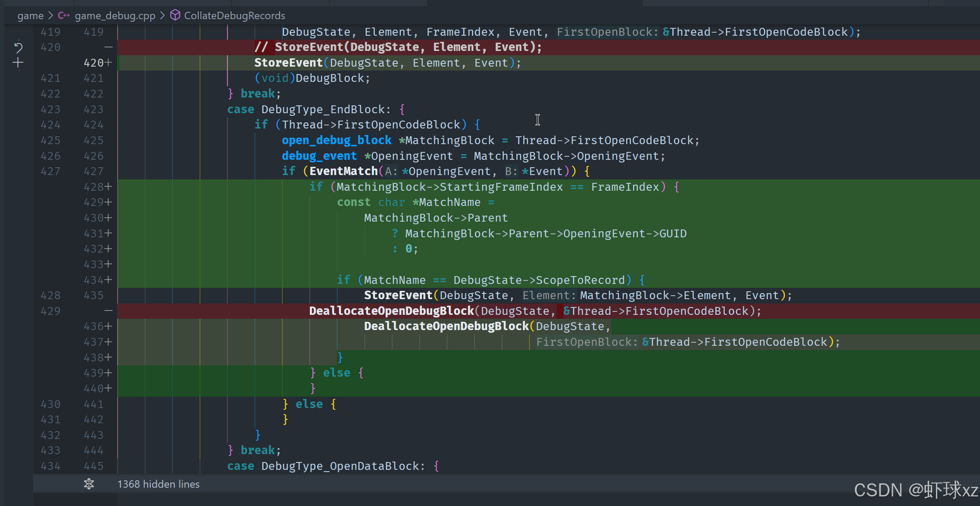Screen dimensions: 980x506
Task: Click the minus marker on deleted line 420
Action: tap(109, 47)
